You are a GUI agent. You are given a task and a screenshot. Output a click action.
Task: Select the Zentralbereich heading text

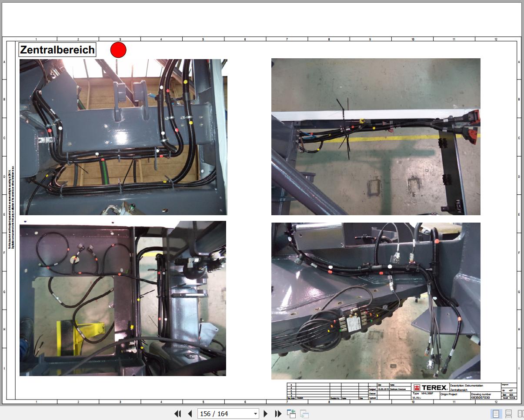[x=57, y=50]
